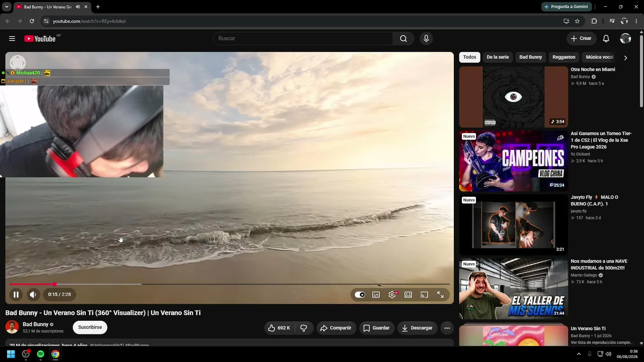
Task: Select the Música vocal chip
Action: pyautogui.click(x=599, y=57)
